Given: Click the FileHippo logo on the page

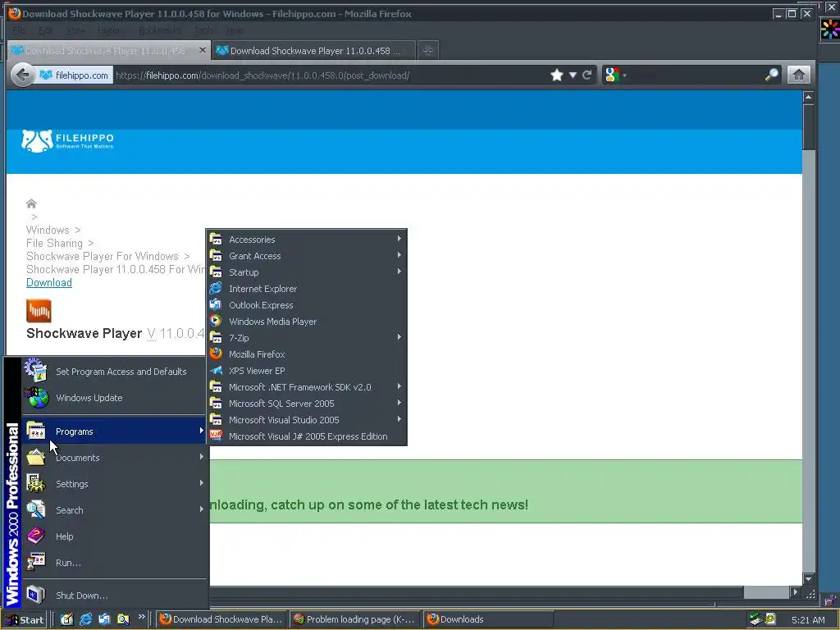Looking at the screenshot, I should pos(67,141).
